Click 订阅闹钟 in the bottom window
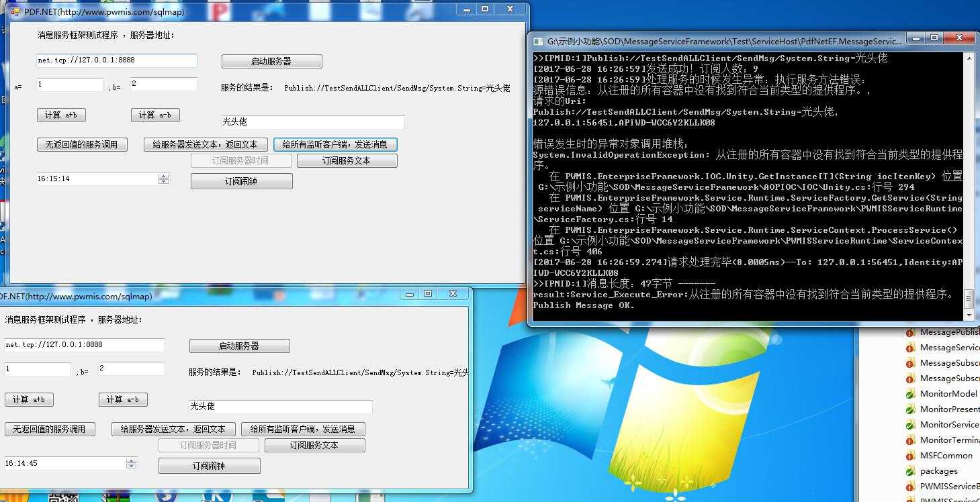 209,466
